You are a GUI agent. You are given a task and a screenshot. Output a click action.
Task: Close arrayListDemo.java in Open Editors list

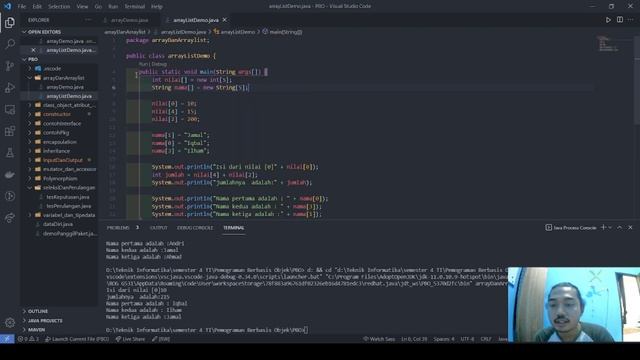click(x=33, y=50)
